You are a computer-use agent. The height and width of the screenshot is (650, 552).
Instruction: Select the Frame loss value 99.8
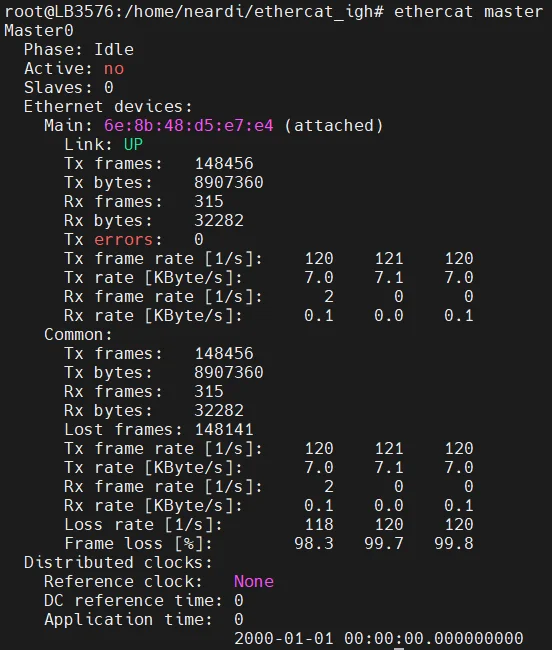point(454,543)
